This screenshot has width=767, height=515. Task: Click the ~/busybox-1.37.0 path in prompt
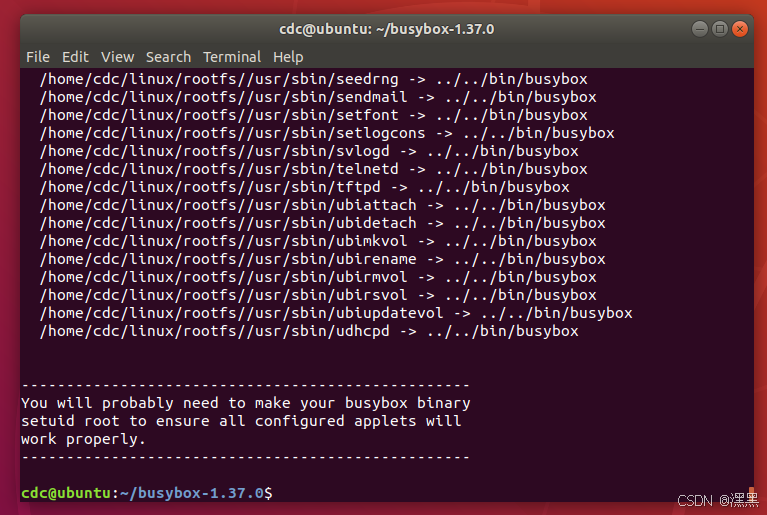[x=192, y=493]
